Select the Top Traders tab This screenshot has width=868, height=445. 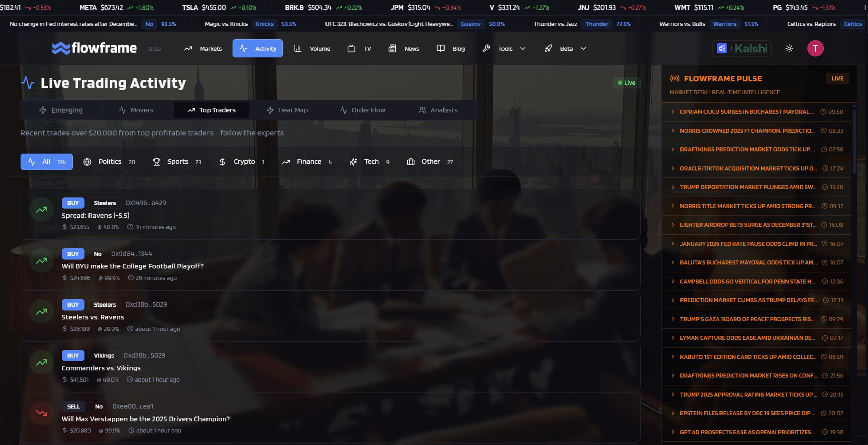pos(212,110)
